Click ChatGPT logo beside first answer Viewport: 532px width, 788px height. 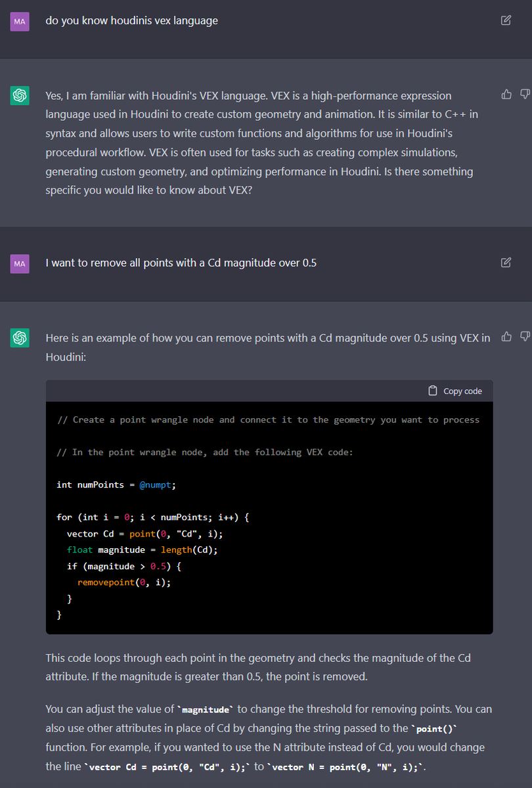[20, 96]
